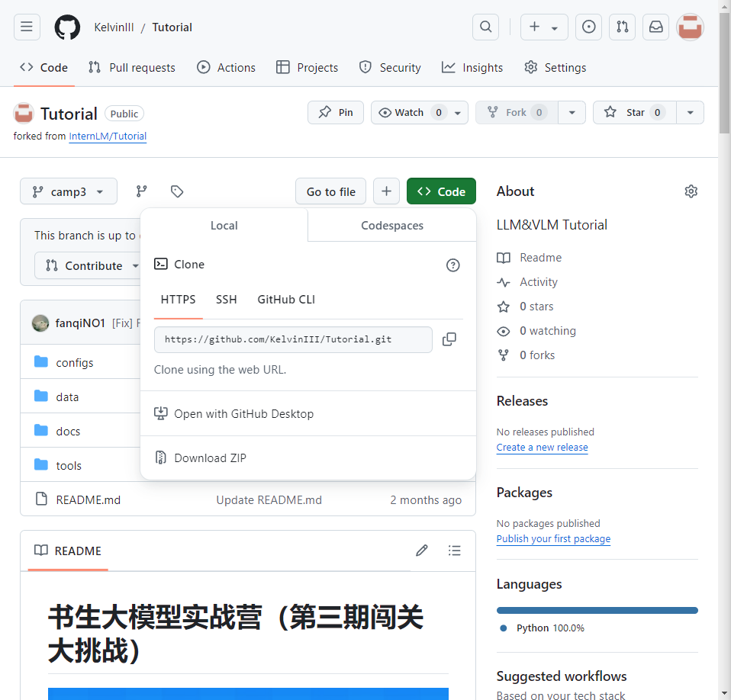
Task: Select the Local tab in clone popup
Action: pos(224,226)
